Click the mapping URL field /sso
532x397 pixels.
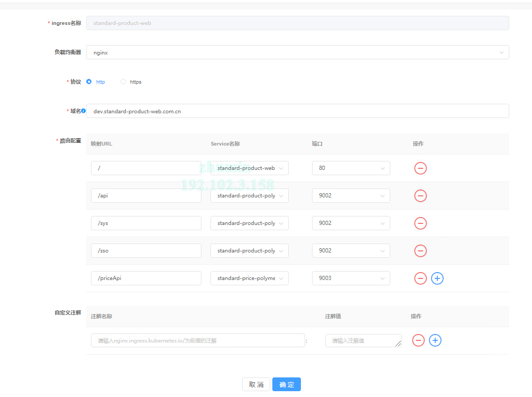tap(146, 250)
